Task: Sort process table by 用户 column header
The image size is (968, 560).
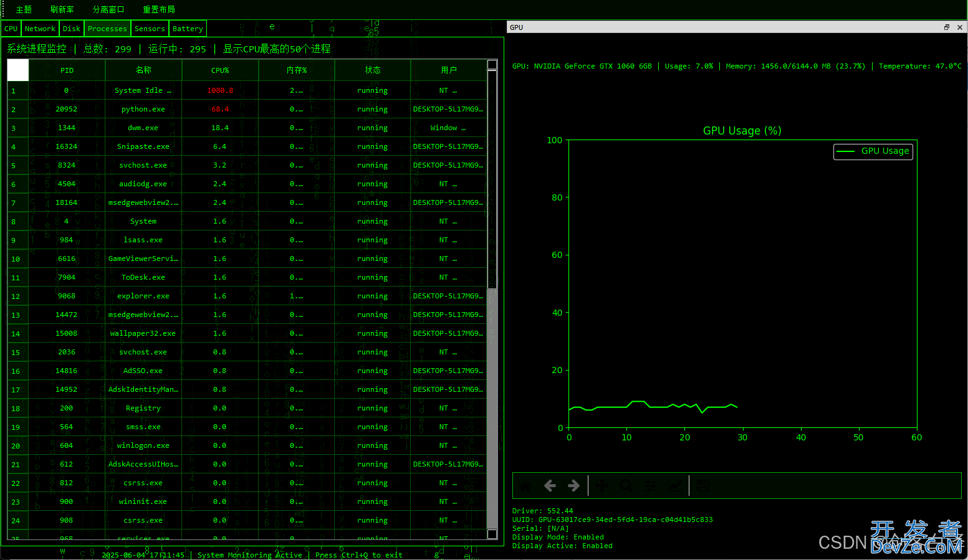Action: [x=449, y=70]
